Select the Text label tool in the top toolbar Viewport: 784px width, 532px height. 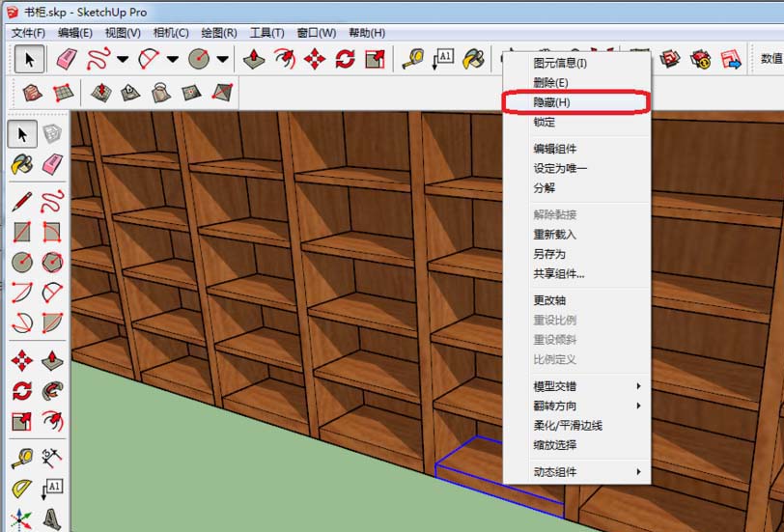(x=443, y=59)
